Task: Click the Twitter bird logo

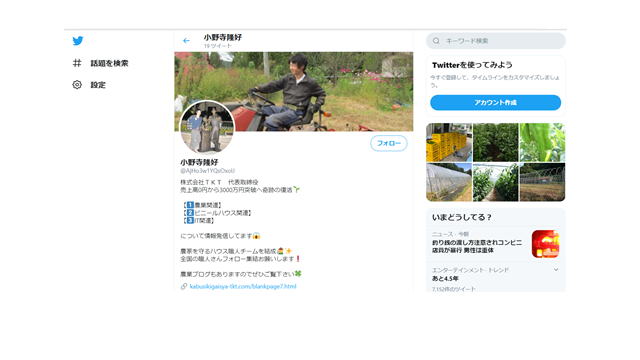Action: 78,41
